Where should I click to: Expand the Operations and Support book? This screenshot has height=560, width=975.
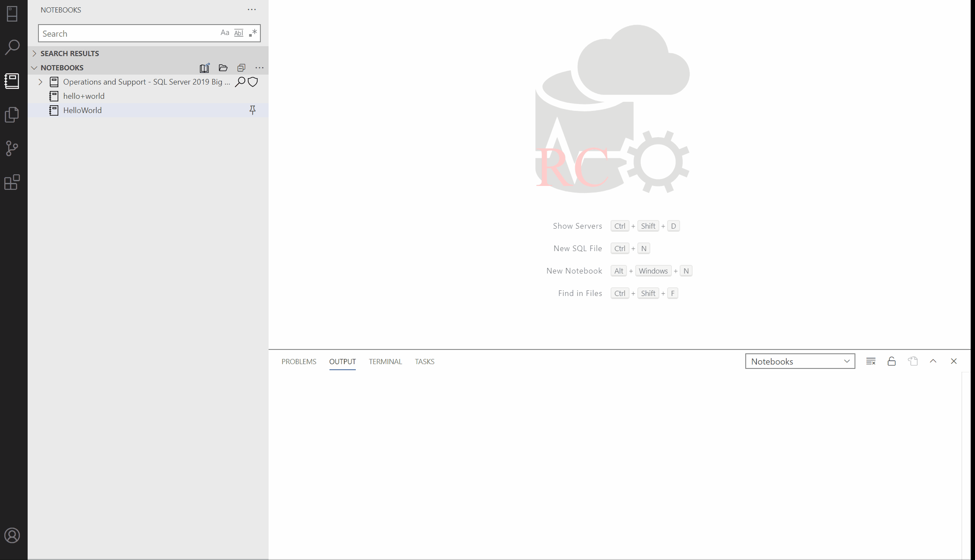pos(40,82)
